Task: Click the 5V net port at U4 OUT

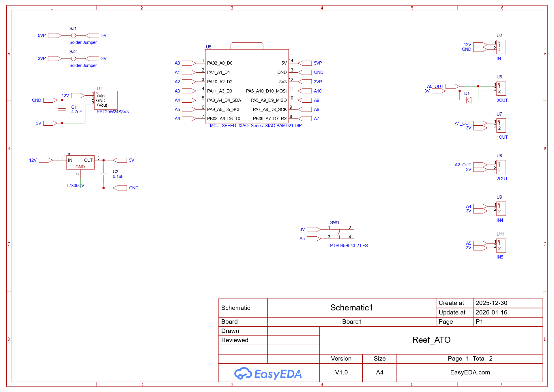Action: [x=120, y=160]
